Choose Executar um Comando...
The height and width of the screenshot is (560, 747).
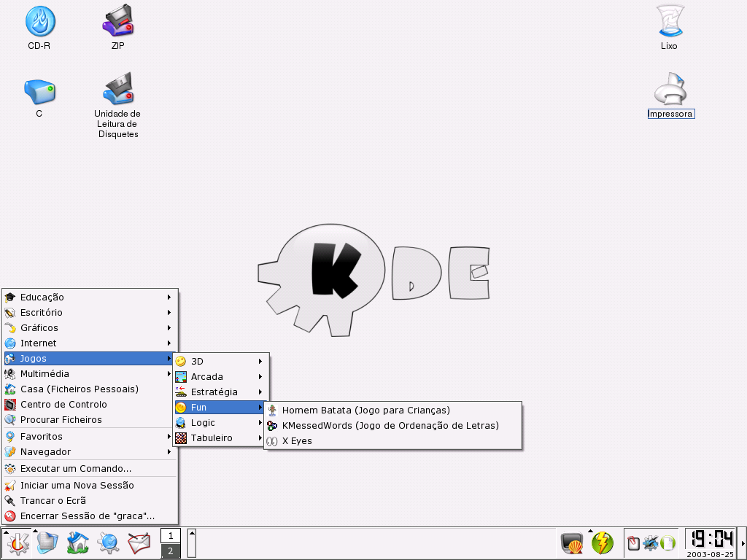tap(89, 469)
